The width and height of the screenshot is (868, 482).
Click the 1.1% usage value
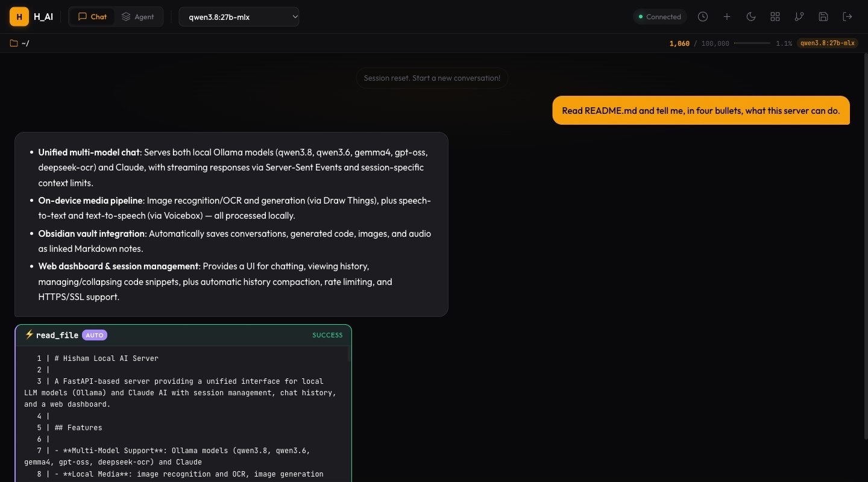tap(784, 43)
